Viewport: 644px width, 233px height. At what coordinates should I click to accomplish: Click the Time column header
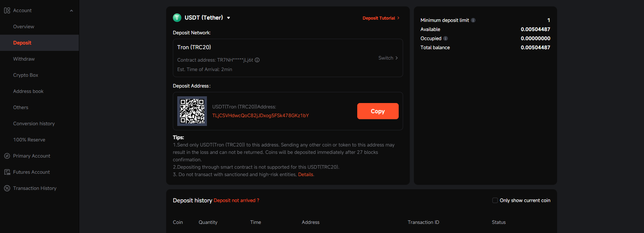[x=255, y=222]
